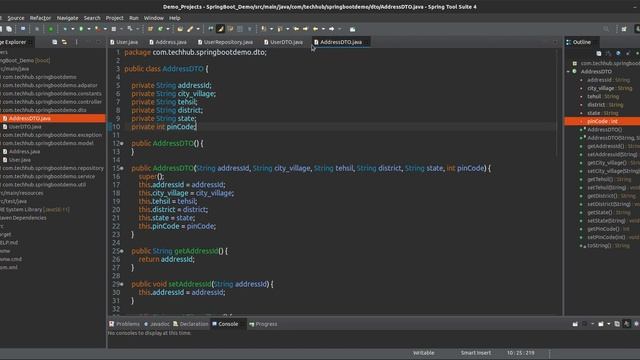Click the Forward navigation arrow icon
The image size is (640, 360).
[331, 29]
